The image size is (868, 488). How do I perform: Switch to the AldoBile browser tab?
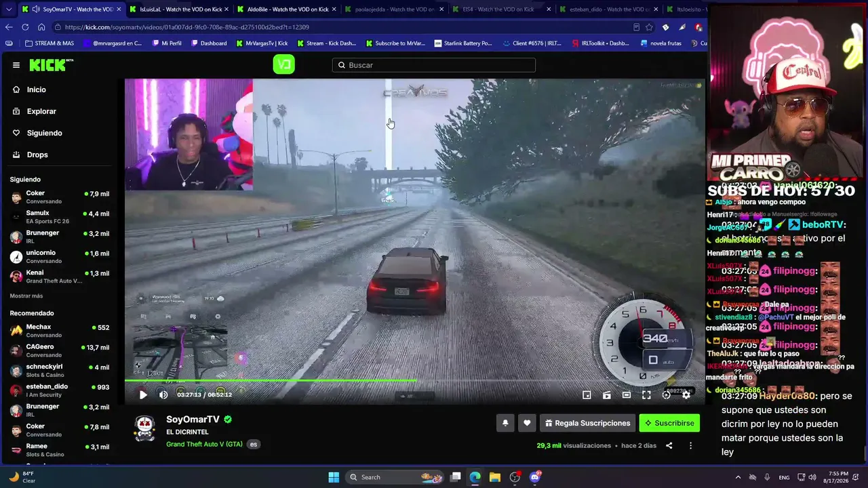coord(286,9)
